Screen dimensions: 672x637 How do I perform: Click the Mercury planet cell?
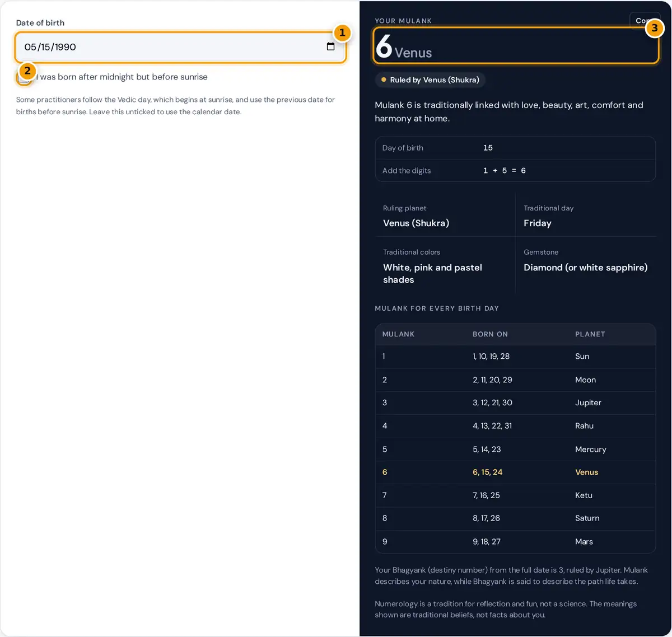click(590, 449)
